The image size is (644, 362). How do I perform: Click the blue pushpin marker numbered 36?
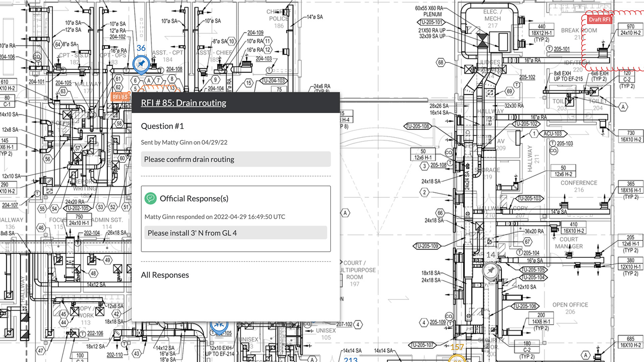click(141, 64)
